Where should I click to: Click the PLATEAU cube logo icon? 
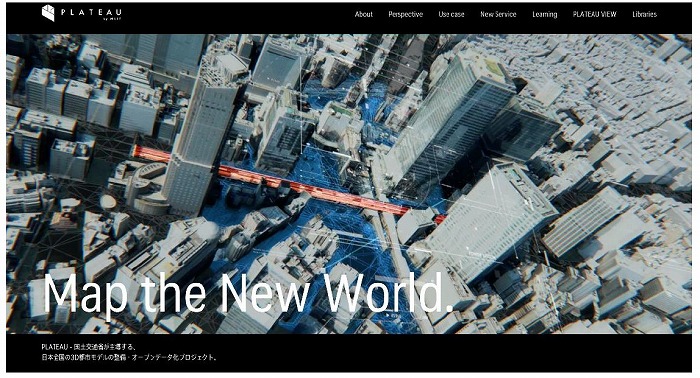[x=48, y=13]
